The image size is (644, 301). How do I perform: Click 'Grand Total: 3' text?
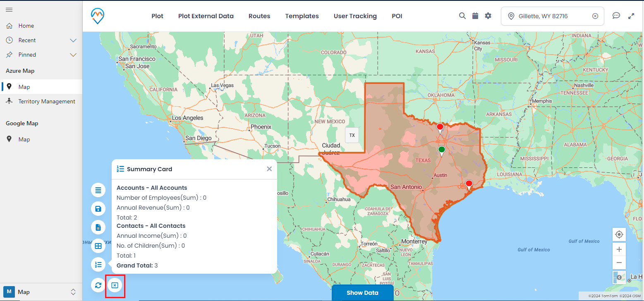point(137,265)
